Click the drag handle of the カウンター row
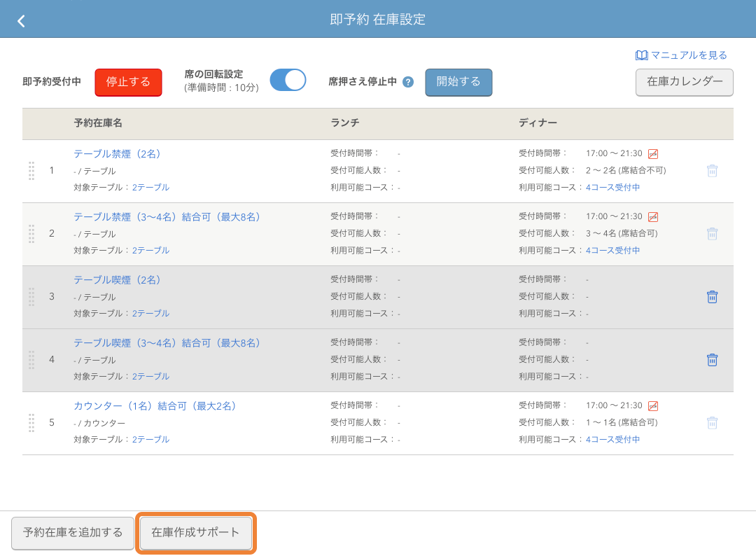The width and height of the screenshot is (756, 556). coord(31,422)
